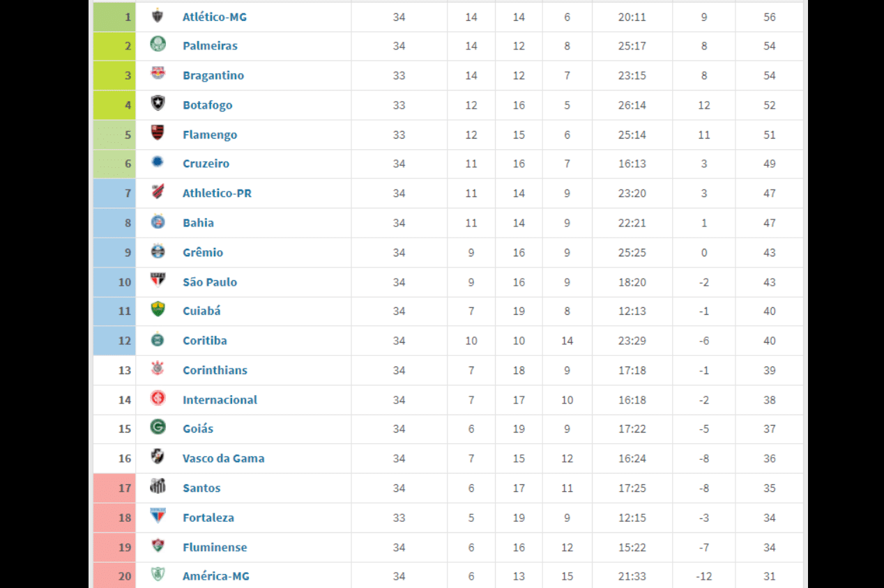Open the Fortaleza team page
Screen dimensions: 884x588
[208, 517]
